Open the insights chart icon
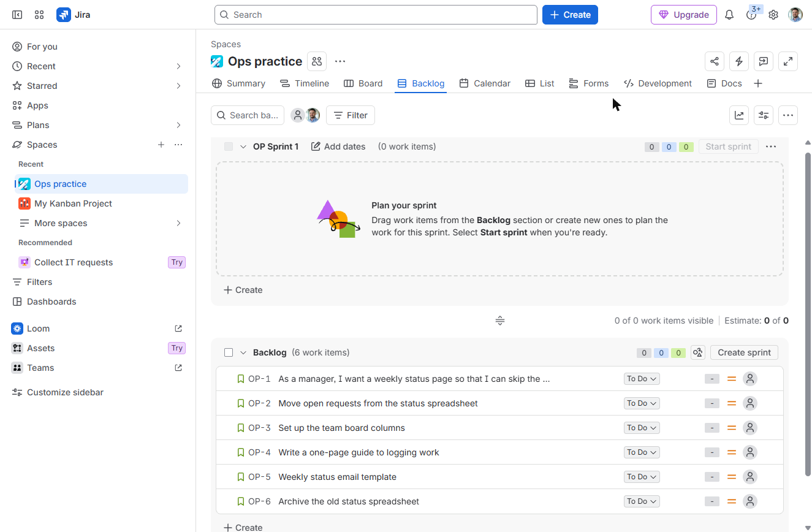812x532 pixels. click(739, 115)
